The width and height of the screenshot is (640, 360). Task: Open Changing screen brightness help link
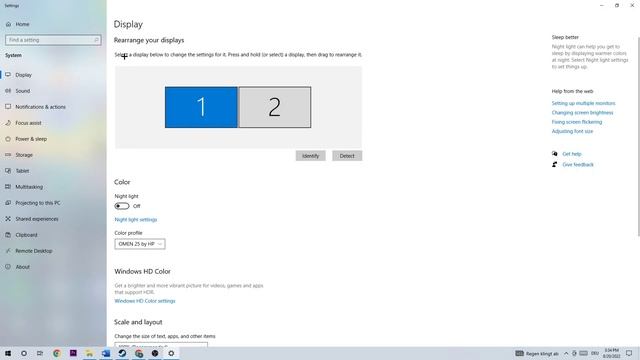tap(582, 113)
